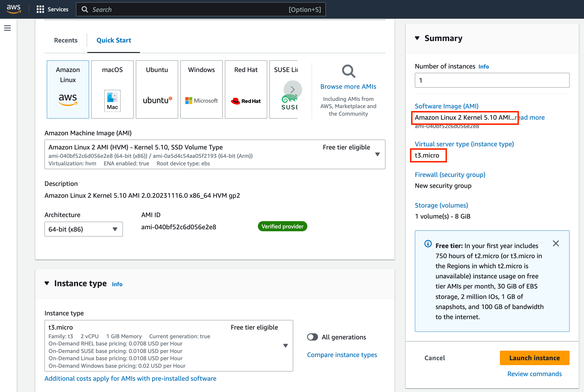Choose the Windows Microsoft AMI tile
This screenshot has height=392, width=584.
click(201, 89)
